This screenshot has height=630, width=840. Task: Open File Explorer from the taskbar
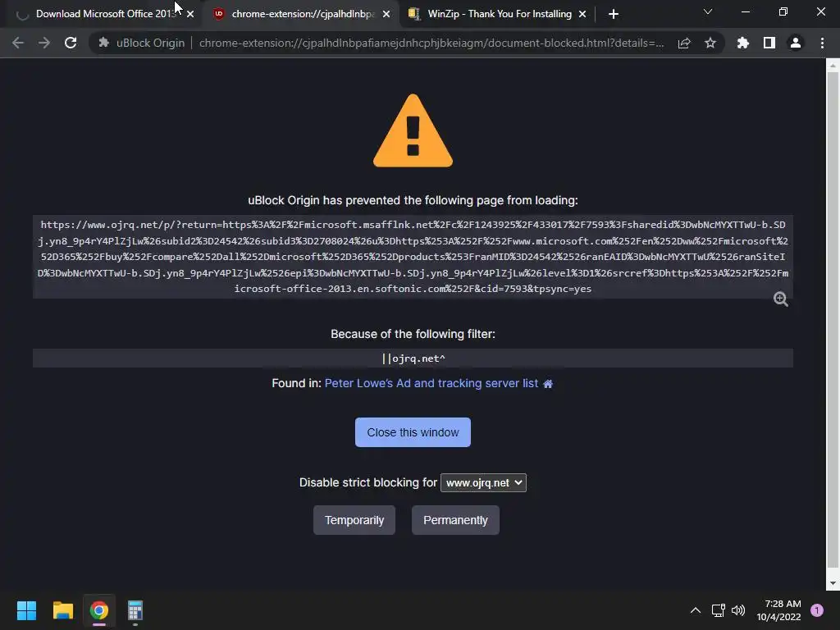62,610
